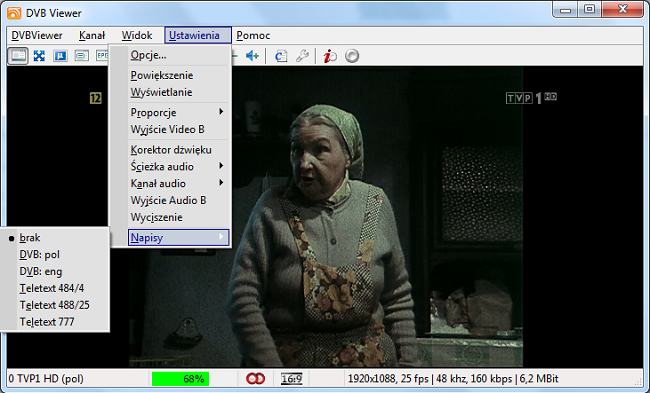Click the DVB Viewer title bar icon

tap(14, 13)
